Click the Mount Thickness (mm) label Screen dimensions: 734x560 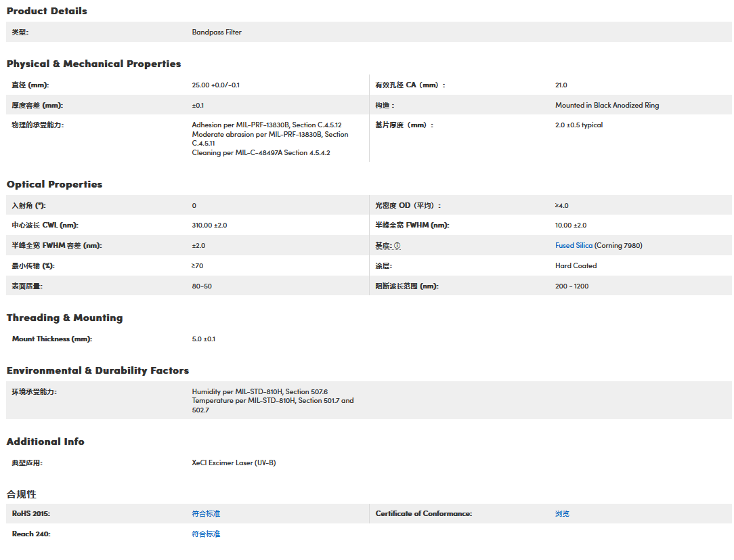coord(51,339)
